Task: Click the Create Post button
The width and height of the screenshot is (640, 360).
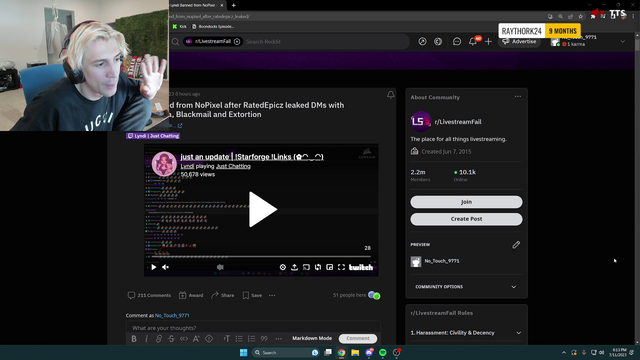Action: pyautogui.click(x=466, y=219)
